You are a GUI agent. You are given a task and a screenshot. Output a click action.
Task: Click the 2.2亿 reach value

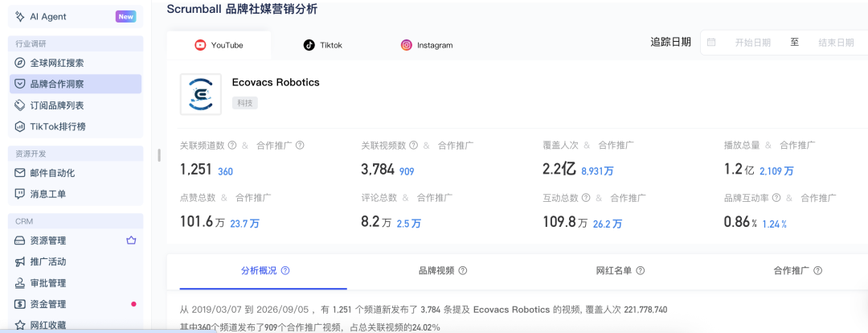point(559,170)
